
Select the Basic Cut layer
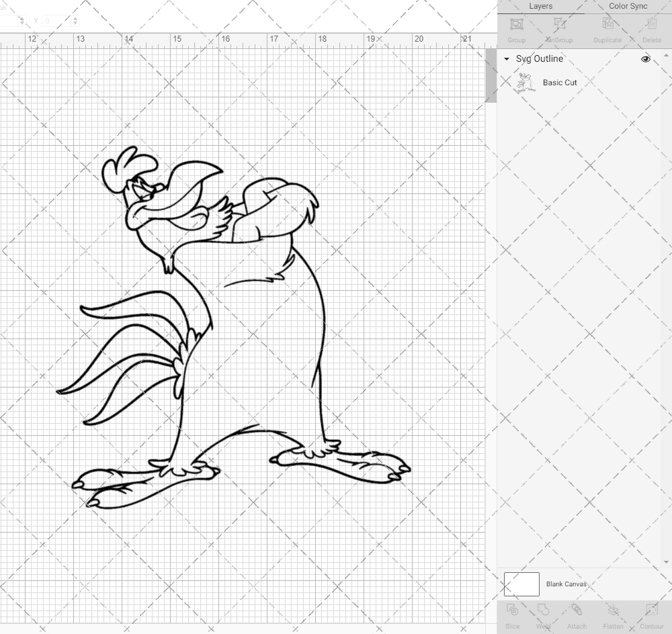tap(558, 83)
